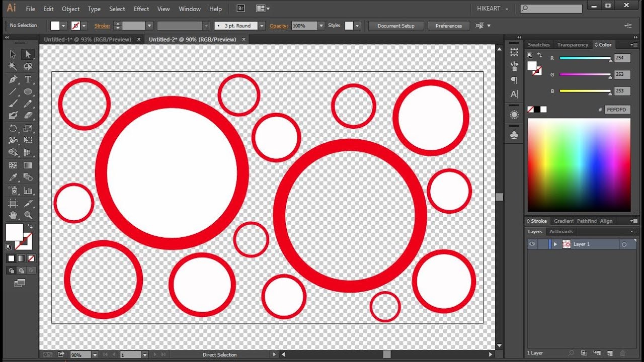Open HIKEART workspace switcher dropdown
This screenshot has height=362, width=644.
pos(493,9)
